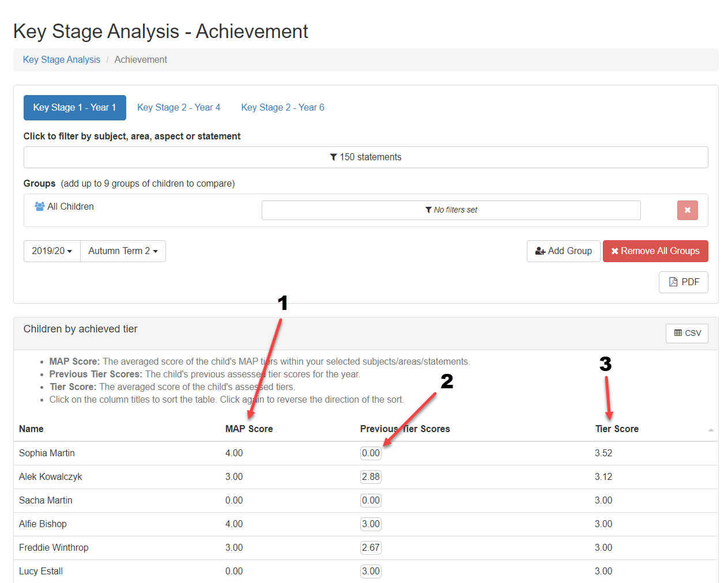
Task: Download the table via the CSV button
Action: click(x=686, y=334)
